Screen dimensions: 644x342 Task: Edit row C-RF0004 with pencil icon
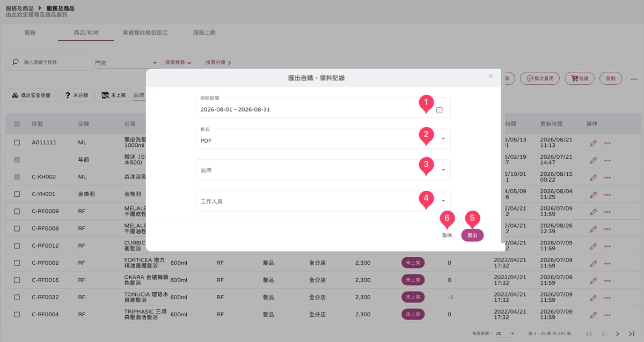coord(593,315)
